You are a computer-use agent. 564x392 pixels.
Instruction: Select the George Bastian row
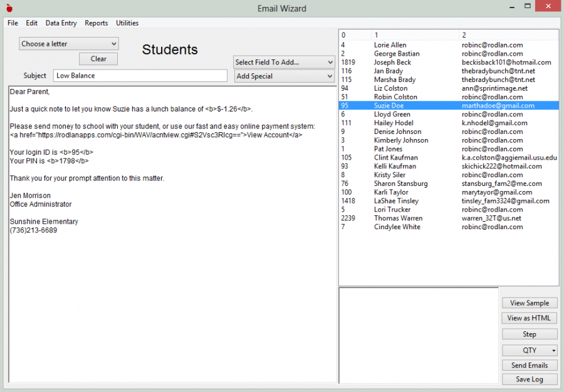point(449,53)
